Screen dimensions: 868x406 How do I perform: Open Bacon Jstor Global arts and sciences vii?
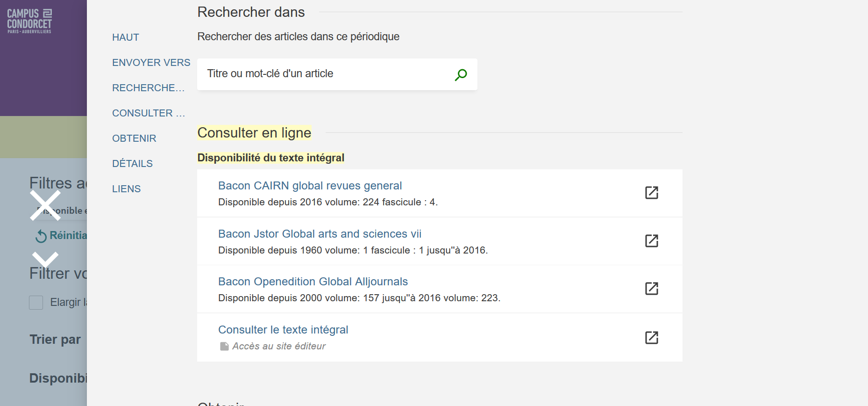pos(320,234)
